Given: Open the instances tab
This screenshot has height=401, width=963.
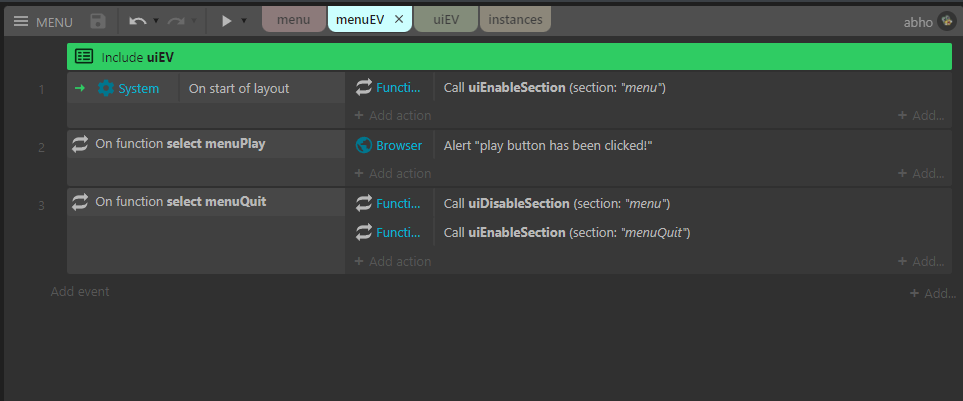Looking at the screenshot, I should [x=515, y=20].
